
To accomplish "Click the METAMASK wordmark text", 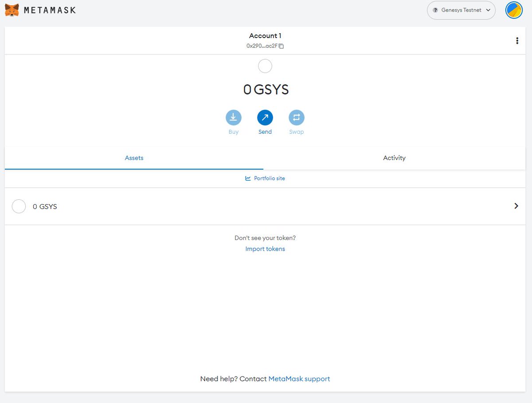I will point(50,10).
